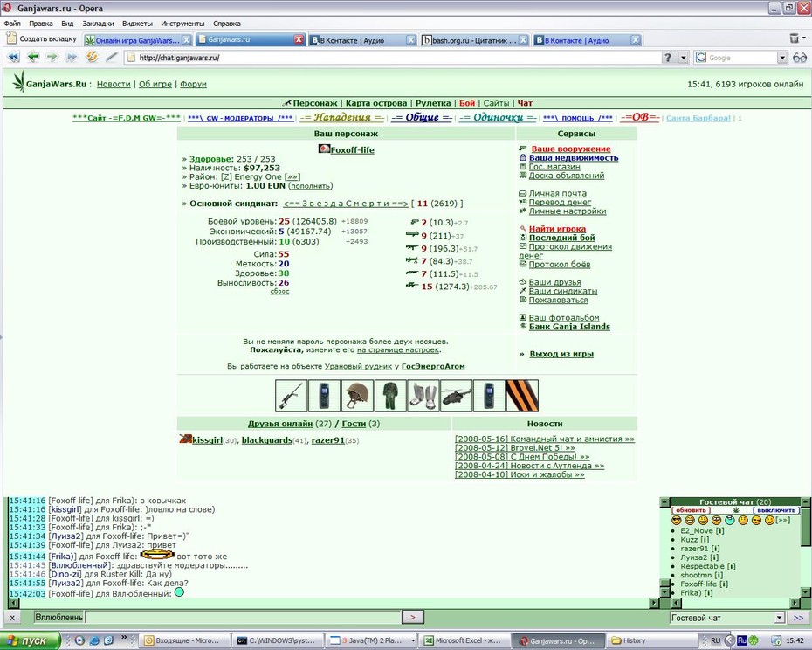Image resolution: width=812 pixels, height=650 pixels.
Task: Click the wand pencil icon in toolbar
Action: 112,57
